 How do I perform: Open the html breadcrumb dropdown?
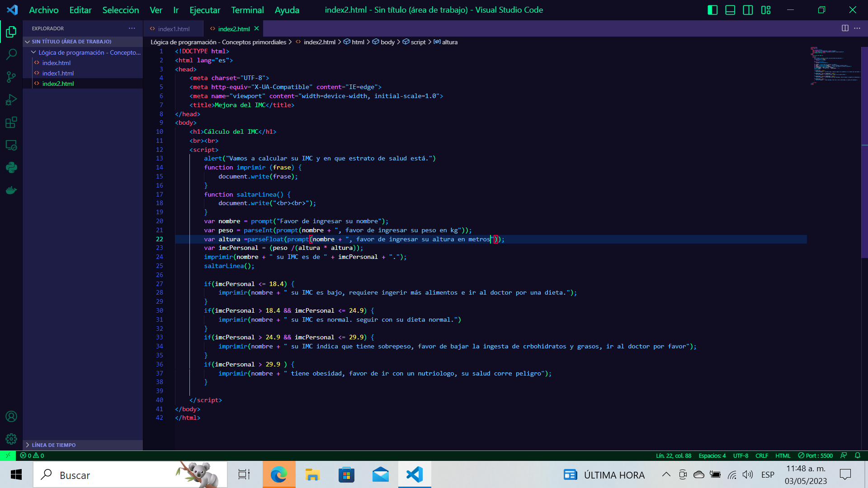(354, 42)
